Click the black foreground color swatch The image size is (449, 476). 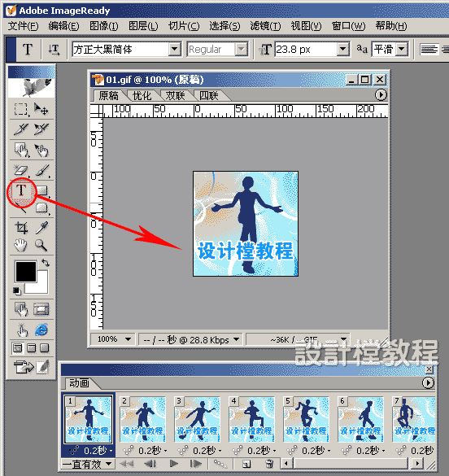[x=26, y=271]
